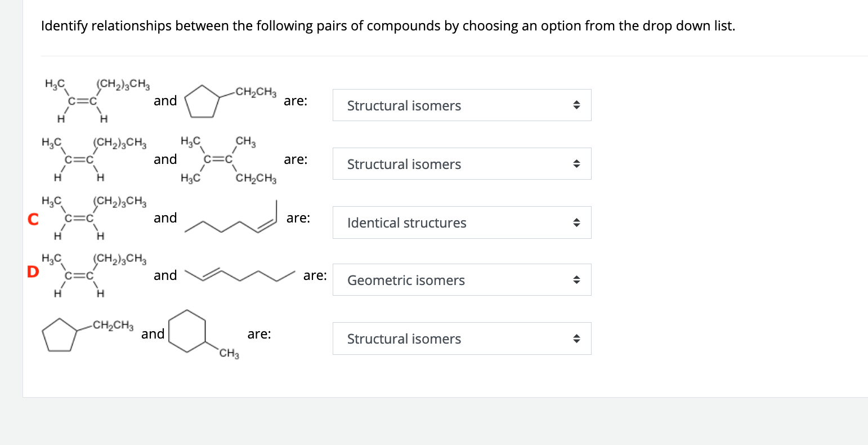The image size is (868, 445).
Task: Open the dropdown beside the tetrasubstituted alkene pair
Action: tap(462, 164)
